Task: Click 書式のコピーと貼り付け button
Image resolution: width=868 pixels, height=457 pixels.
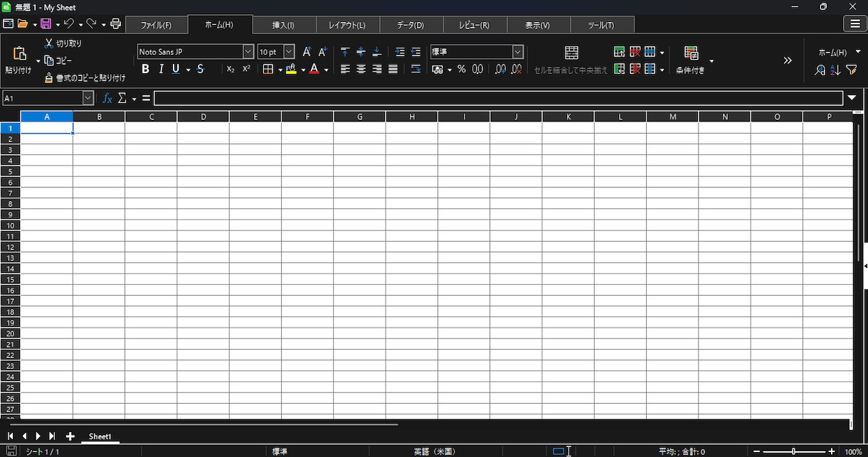Action: [x=85, y=77]
